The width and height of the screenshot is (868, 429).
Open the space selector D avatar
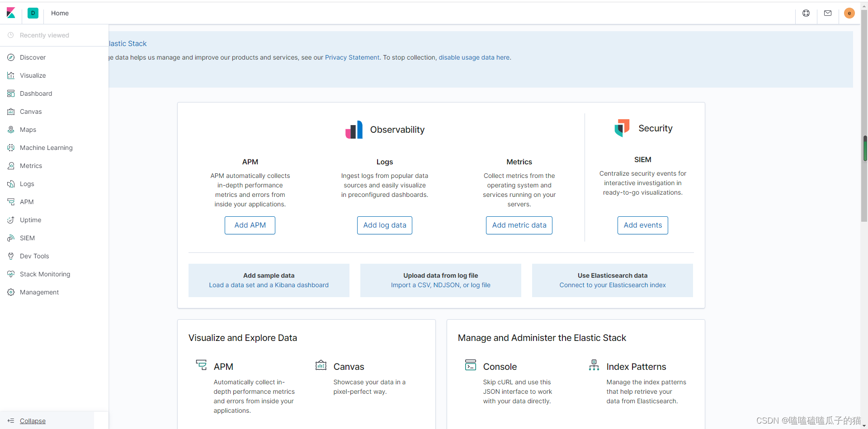click(33, 13)
